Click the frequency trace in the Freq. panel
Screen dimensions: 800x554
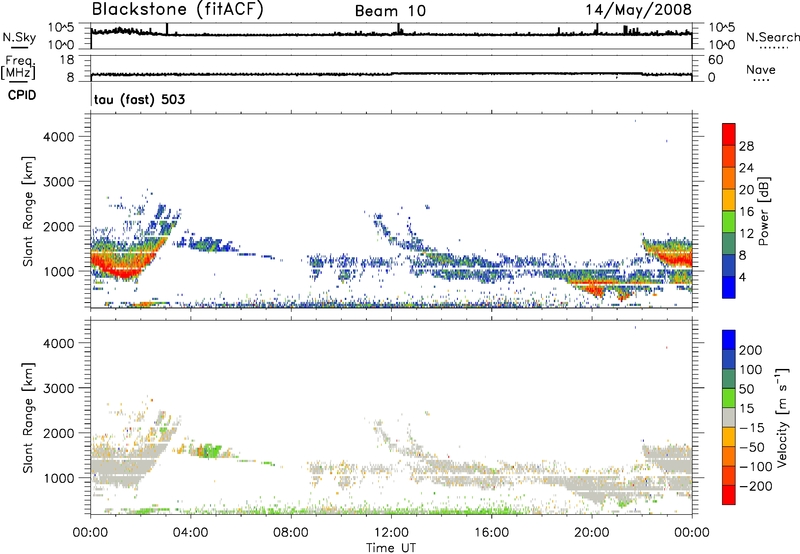(x=391, y=74)
